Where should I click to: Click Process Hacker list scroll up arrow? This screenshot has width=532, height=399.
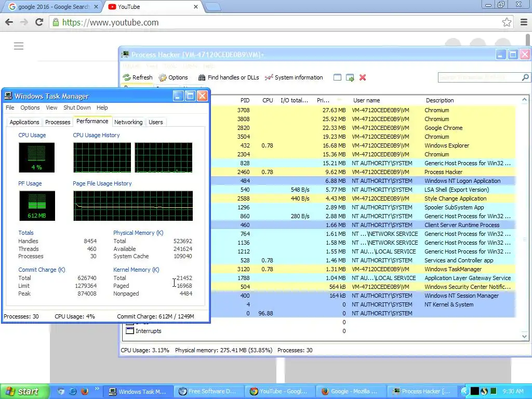click(525, 100)
